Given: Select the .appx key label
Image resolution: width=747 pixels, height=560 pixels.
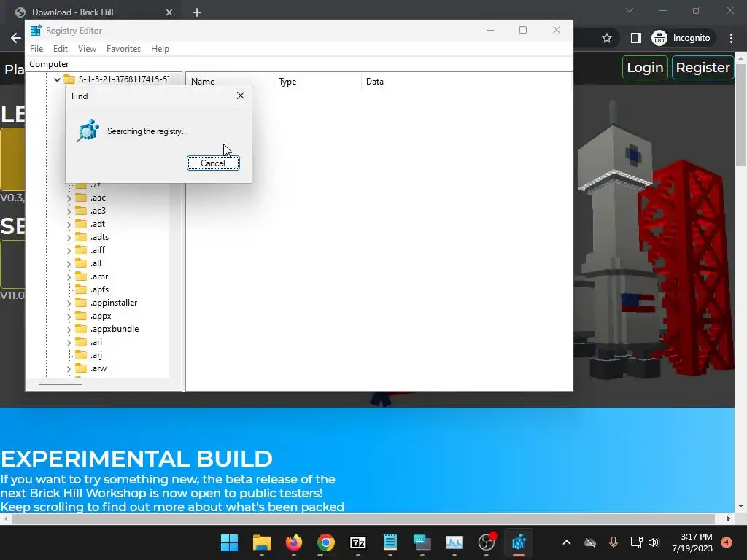Looking at the screenshot, I should pos(101,316).
